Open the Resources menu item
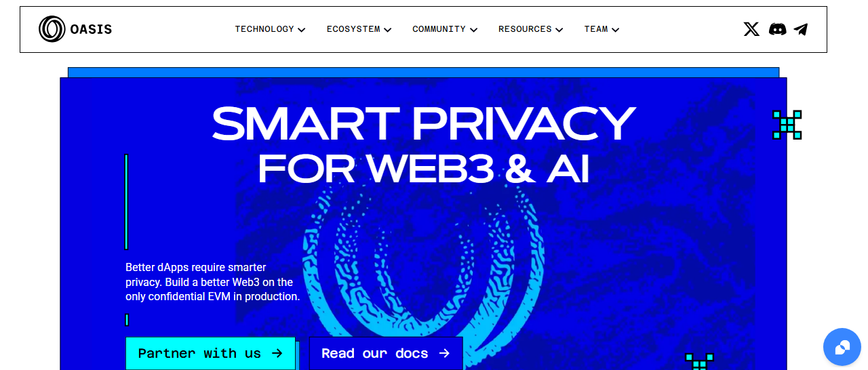The image size is (868, 370). (525, 29)
